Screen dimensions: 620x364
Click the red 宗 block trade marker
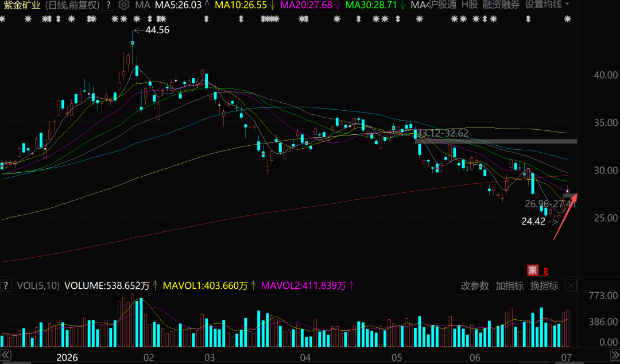(x=533, y=270)
